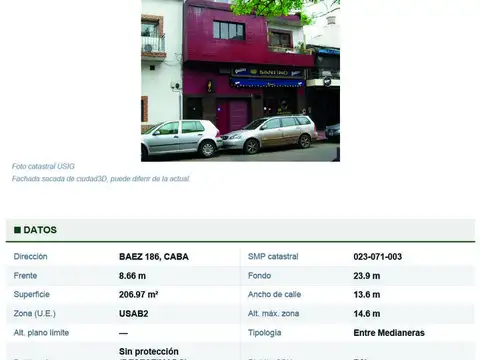The height and width of the screenshot is (360, 480).
Task: Select the Alt. plano límite label
Action: 41,333
